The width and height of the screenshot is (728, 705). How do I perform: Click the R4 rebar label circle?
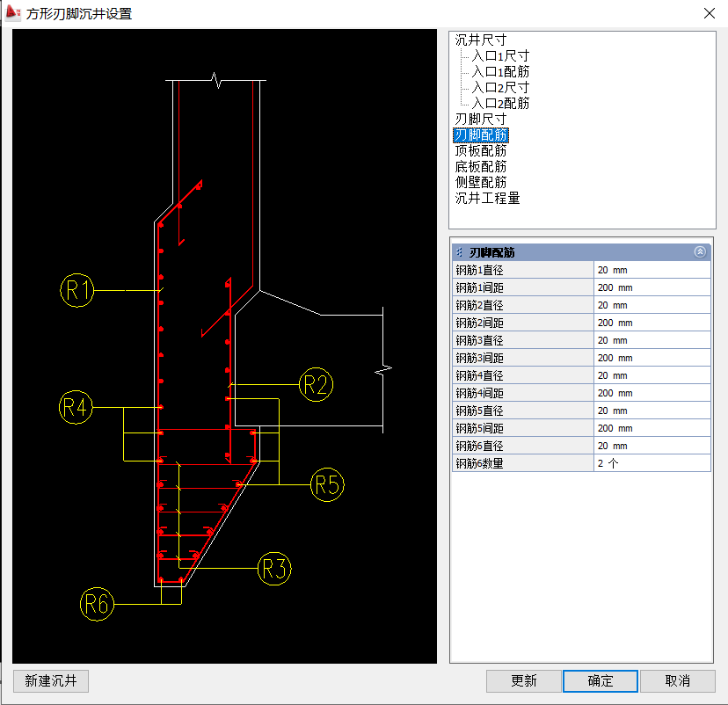point(76,407)
